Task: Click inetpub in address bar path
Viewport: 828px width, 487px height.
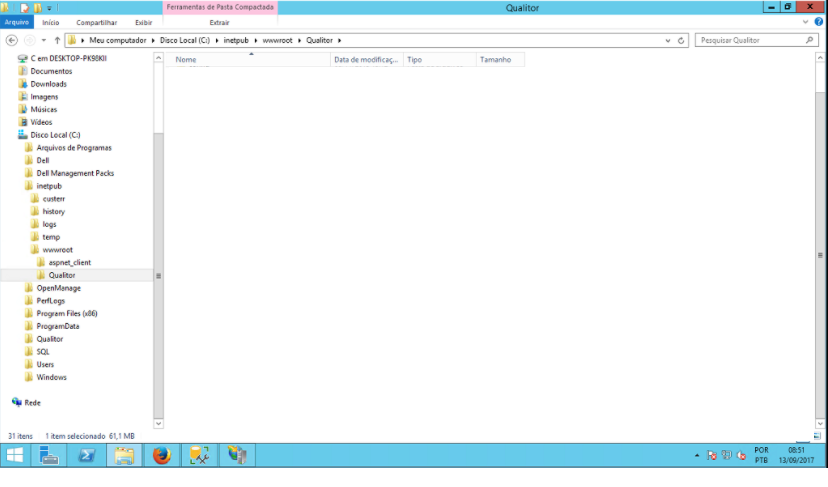Action: [x=236, y=40]
